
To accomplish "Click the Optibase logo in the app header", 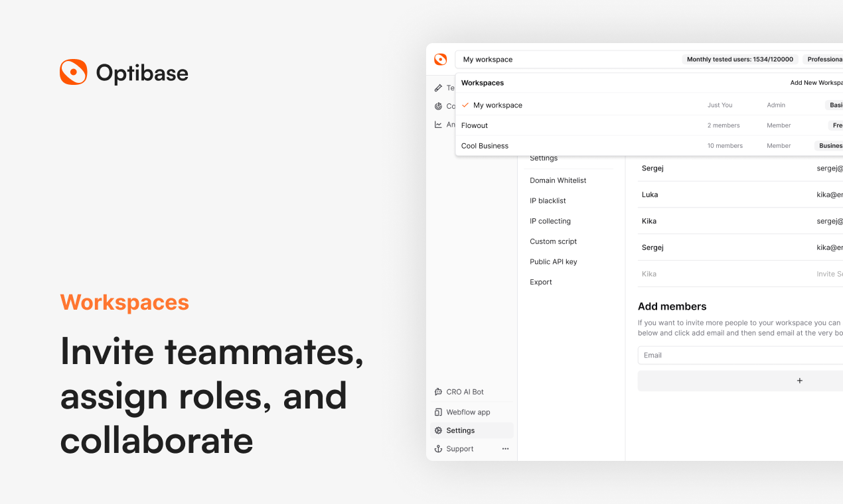I will pyautogui.click(x=440, y=60).
